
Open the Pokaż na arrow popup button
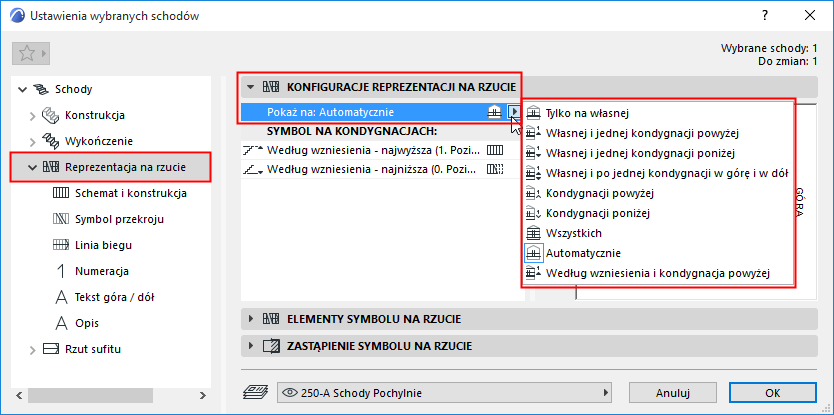click(514, 112)
